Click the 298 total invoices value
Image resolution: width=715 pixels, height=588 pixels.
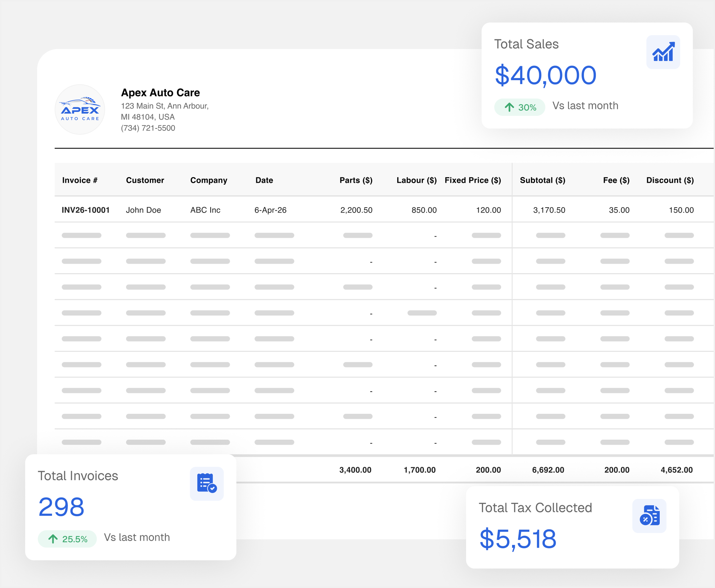tap(61, 507)
